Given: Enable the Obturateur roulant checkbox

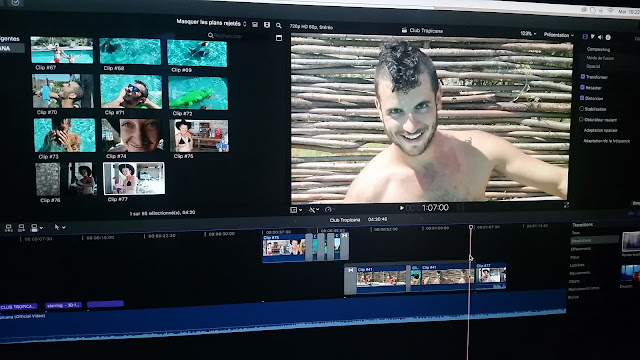Looking at the screenshot, I should [581, 119].
